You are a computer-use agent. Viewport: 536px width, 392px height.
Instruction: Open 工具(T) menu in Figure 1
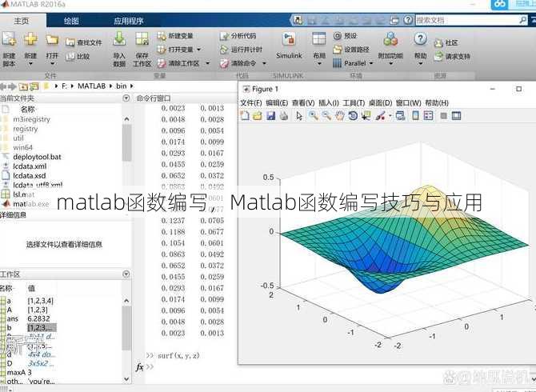(354, 103)
